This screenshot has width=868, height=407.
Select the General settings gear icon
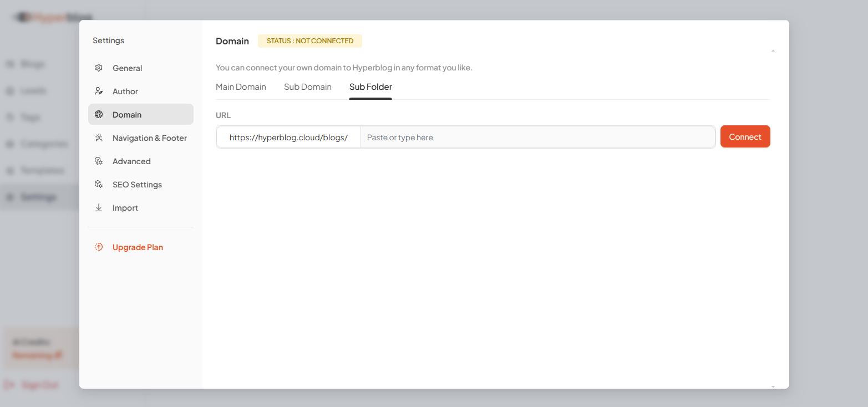coord(99,68)
